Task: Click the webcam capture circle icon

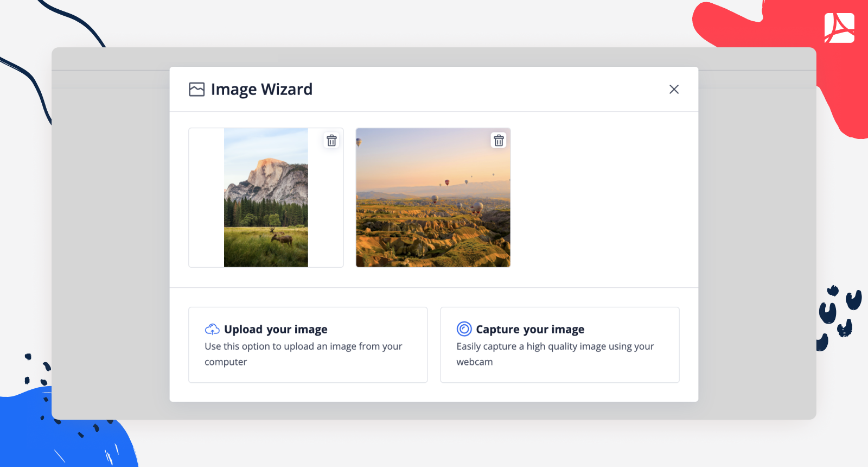Action: point(464,329)
